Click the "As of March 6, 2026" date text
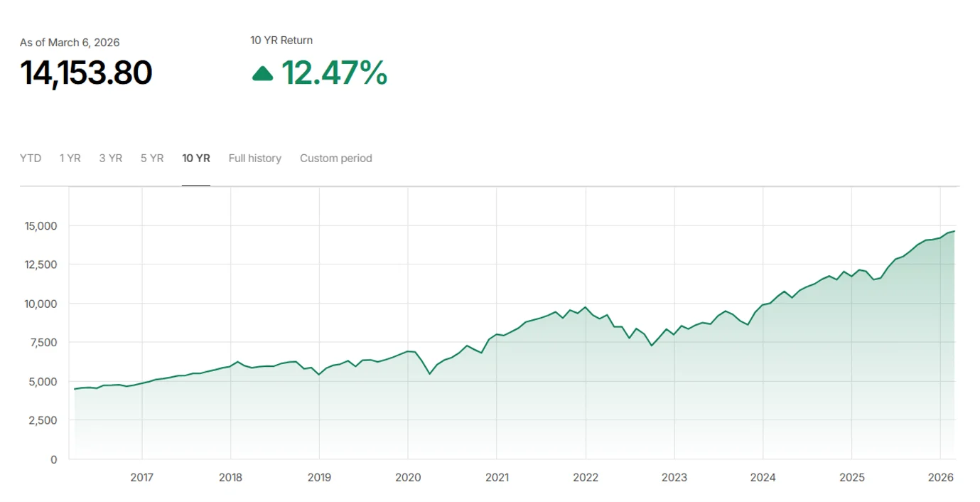 [70, 43]
